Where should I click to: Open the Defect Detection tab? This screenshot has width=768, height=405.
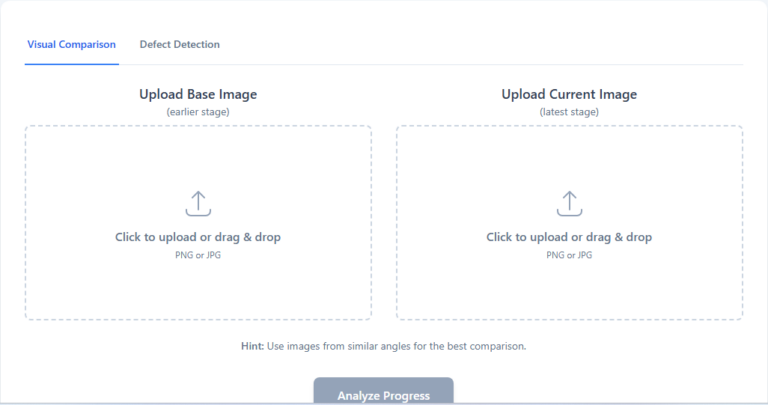pyautogui.click(x=180, y=45)
